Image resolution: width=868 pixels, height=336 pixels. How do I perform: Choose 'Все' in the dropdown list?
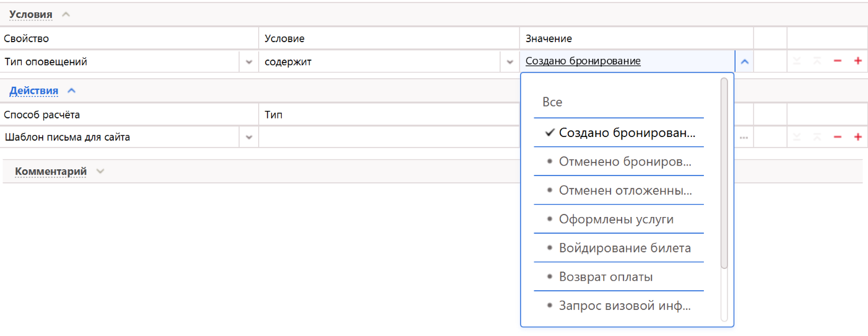[552, 102]
